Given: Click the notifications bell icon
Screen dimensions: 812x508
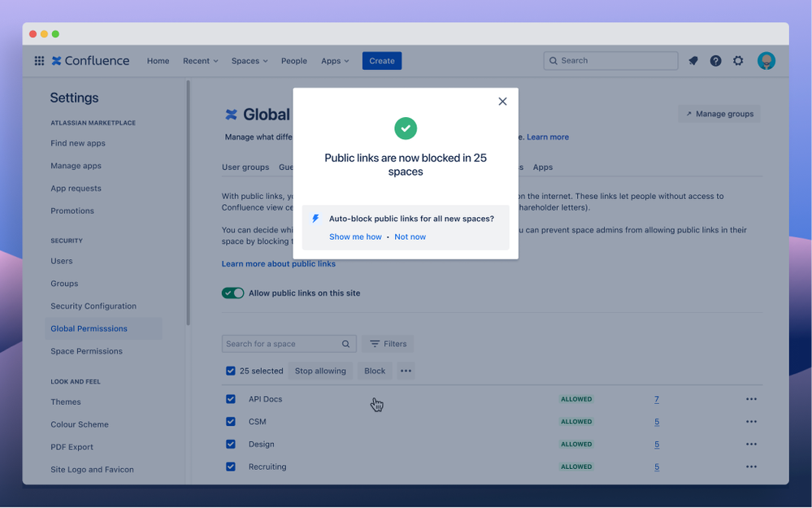Looking at the screenshot, I should point(693,61).
